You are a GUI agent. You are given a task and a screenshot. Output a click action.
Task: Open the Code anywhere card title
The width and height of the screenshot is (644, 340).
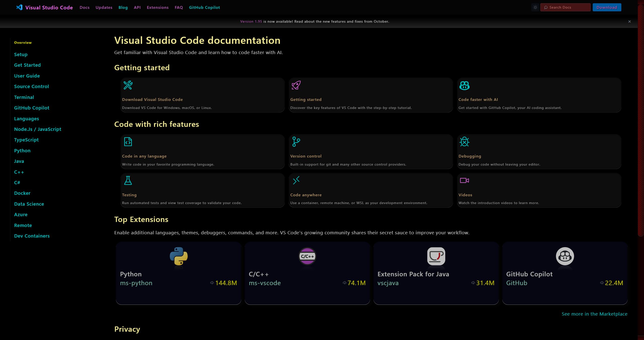306,195
